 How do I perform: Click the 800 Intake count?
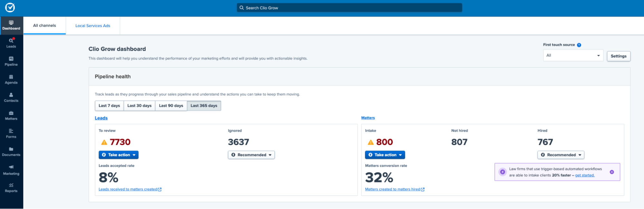385,142
